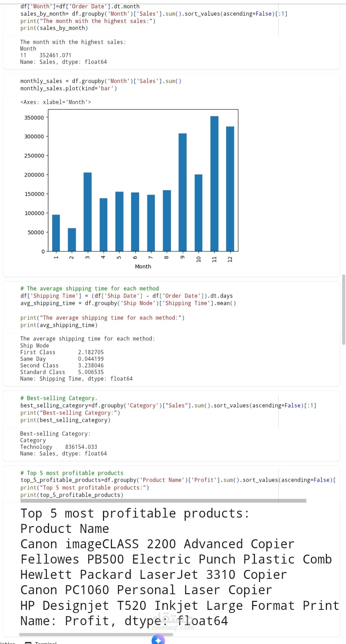This screenshot has height=644, width=346.
Task: Open the Terminal panel at the bottom
Action: 41,642
